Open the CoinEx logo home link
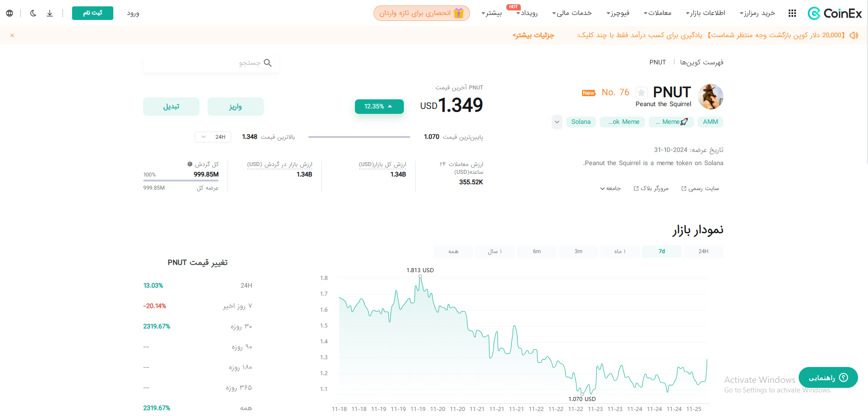The height and width of the screenshot is (416, 868). [x=834, y=14]
